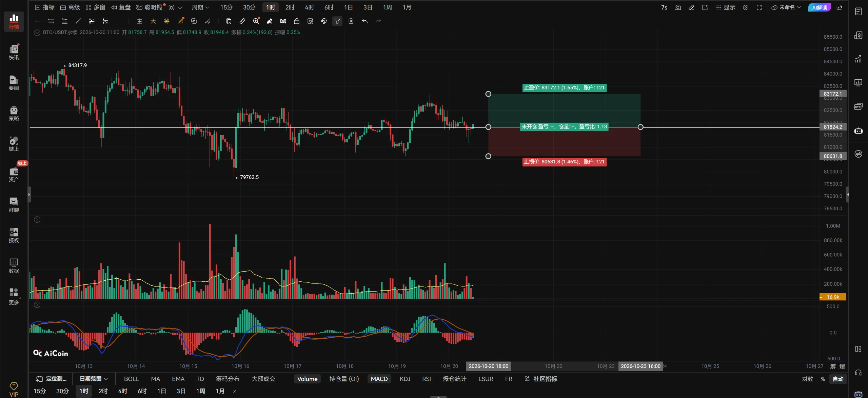The width and height of the screenshot is (868, 398).
Task: Open 群聊 group chat sidebar icon
Action: click(14, 205)
